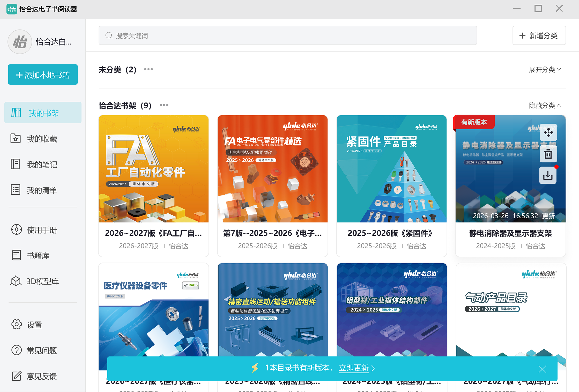Viewport: 579px width, 392px height.
Task: Open the 紧固件产品目录 book cover
Action: [x=392, y=169]
